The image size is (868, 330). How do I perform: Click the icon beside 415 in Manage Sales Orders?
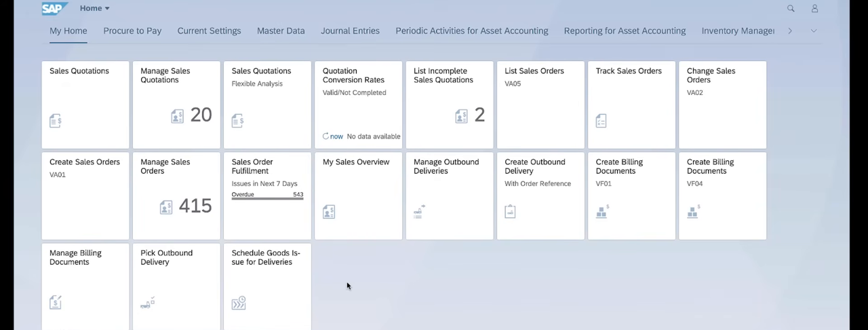(x=166, y=207)
